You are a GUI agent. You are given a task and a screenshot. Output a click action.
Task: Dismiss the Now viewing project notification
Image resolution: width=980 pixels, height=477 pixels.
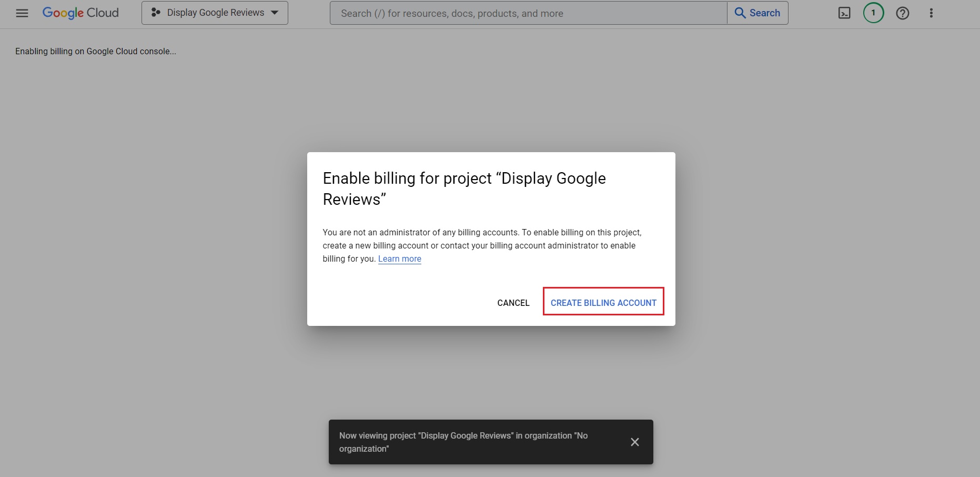(635, 442)
